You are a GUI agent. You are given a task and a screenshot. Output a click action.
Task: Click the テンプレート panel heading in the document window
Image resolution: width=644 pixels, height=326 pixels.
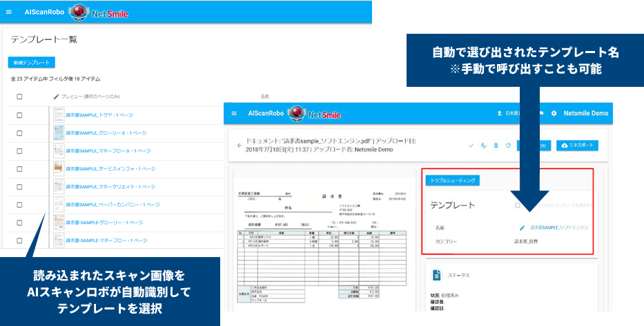click(453, 205)
